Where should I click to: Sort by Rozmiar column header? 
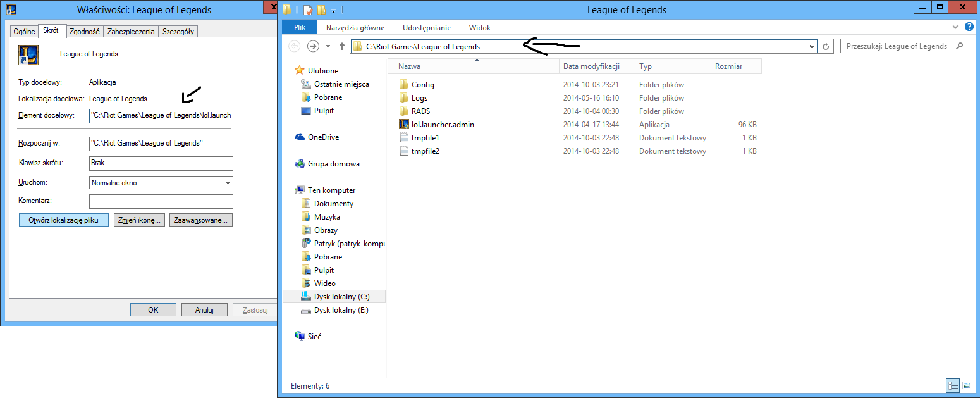[737, 66]
